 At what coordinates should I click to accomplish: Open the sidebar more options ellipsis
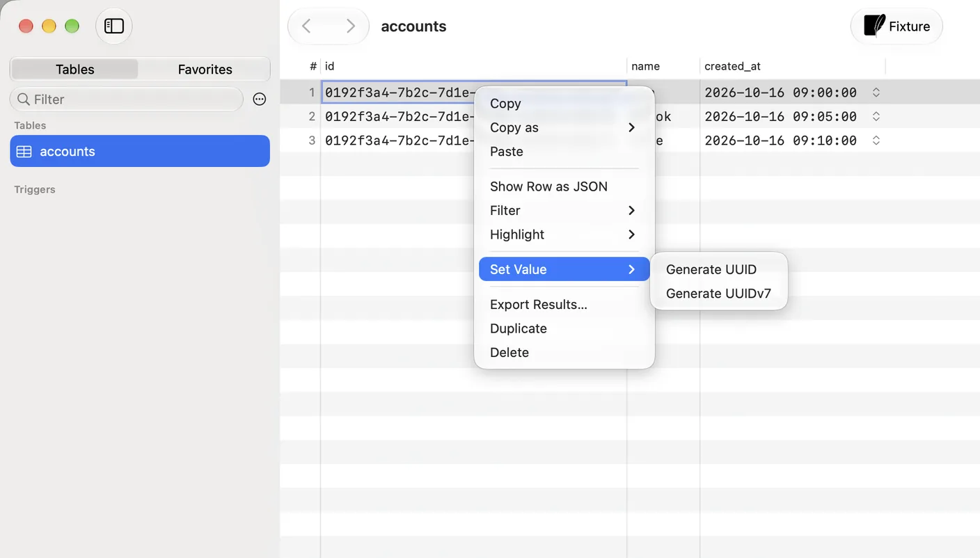coord(260,99)
